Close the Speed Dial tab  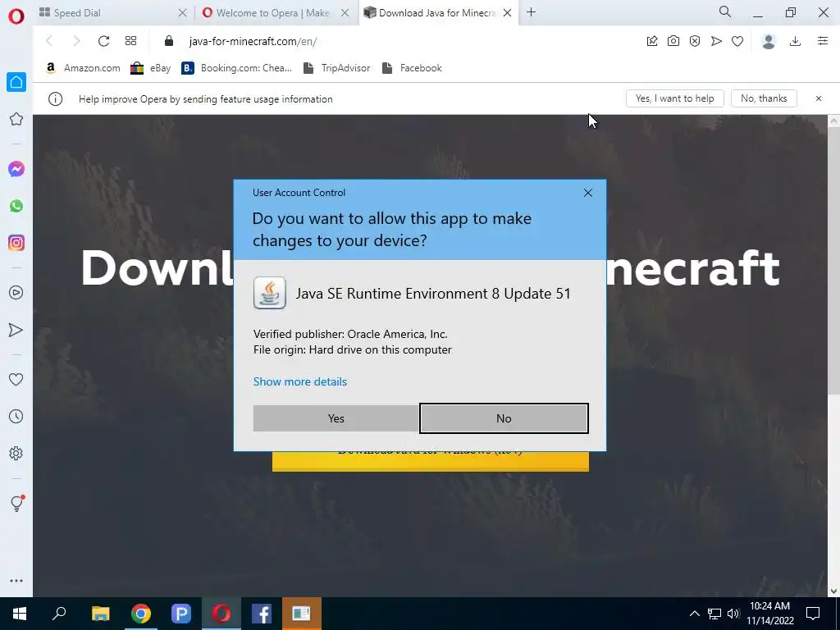point(182,13)
